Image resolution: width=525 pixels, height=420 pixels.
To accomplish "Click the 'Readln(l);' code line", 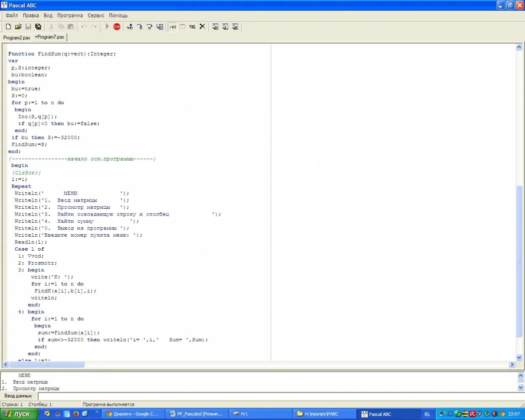I will tap(30, 242).
